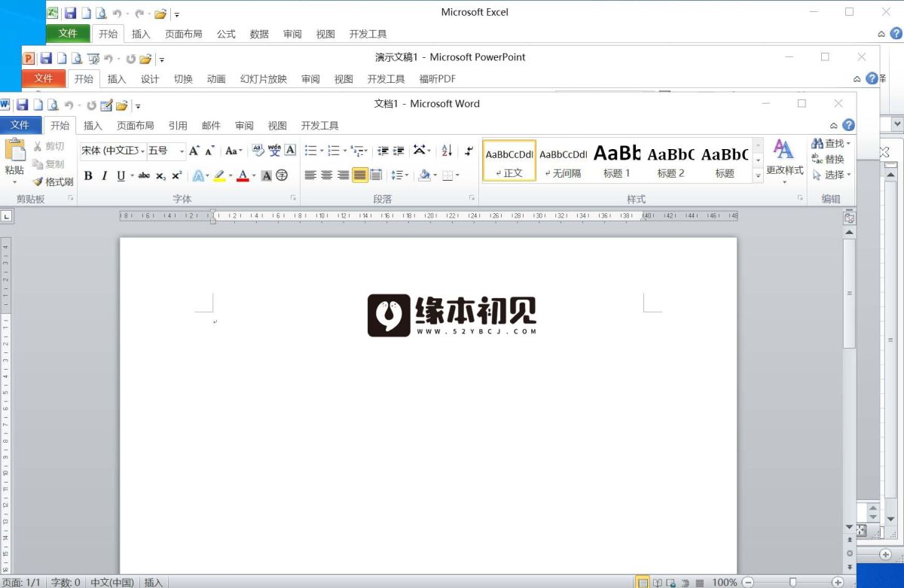Click the zoom slider handle in Word's status bar
Screen dimensions: 904x588
[x=793, y=583]
